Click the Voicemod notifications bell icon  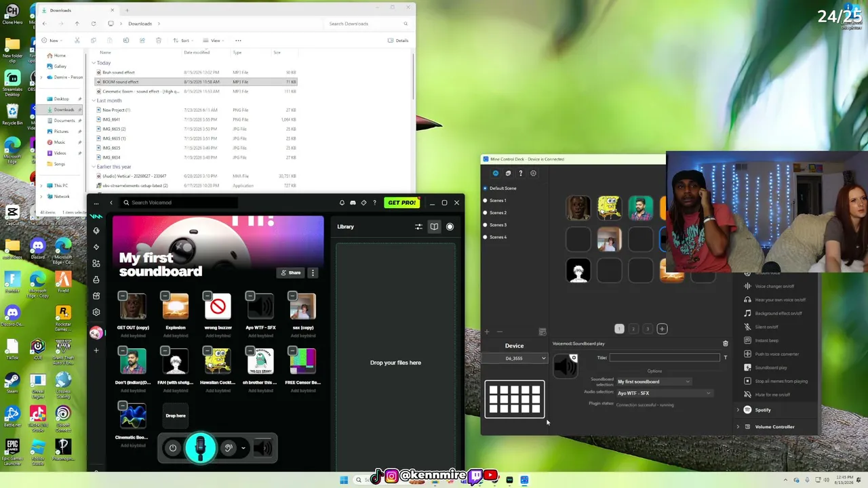coord(342,203)
